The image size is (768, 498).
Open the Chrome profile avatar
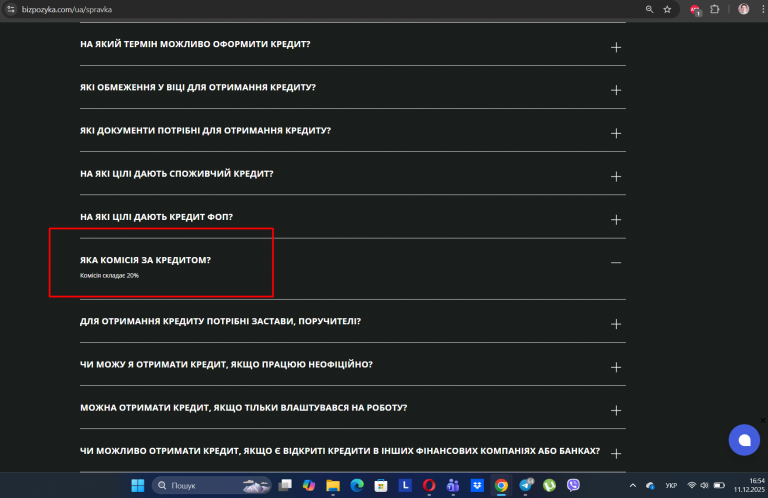[744, 9]
